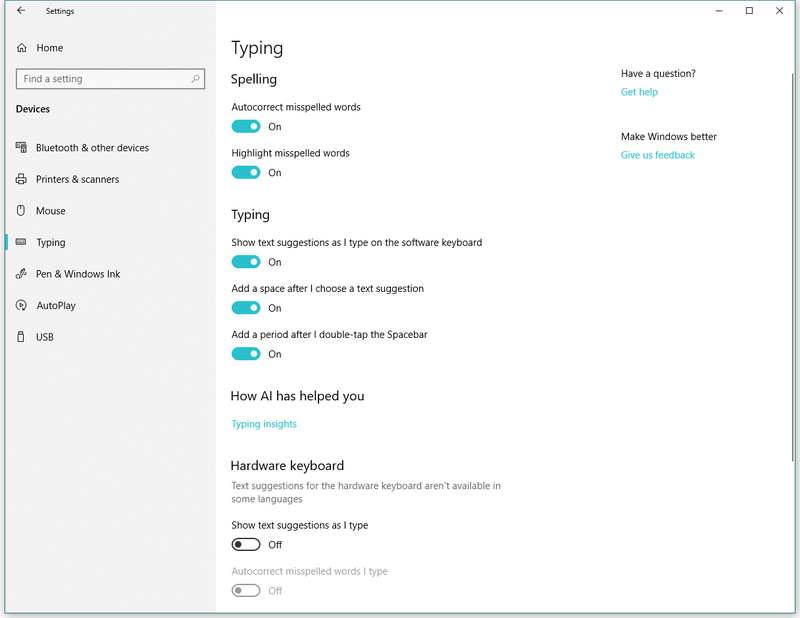The height and width of the screenshot is (618, 800).
Task: Disable Autocorrect misspelled words toggle
Action: click(x=246, y=127)
